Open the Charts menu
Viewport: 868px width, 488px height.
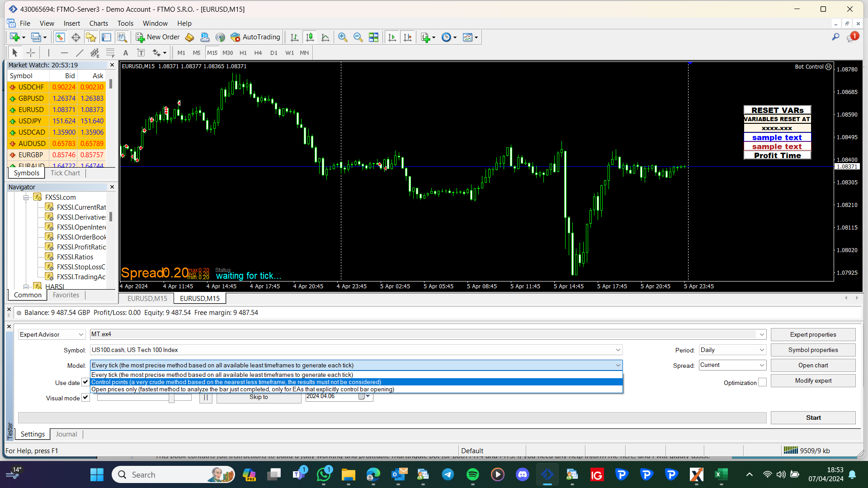98,23
